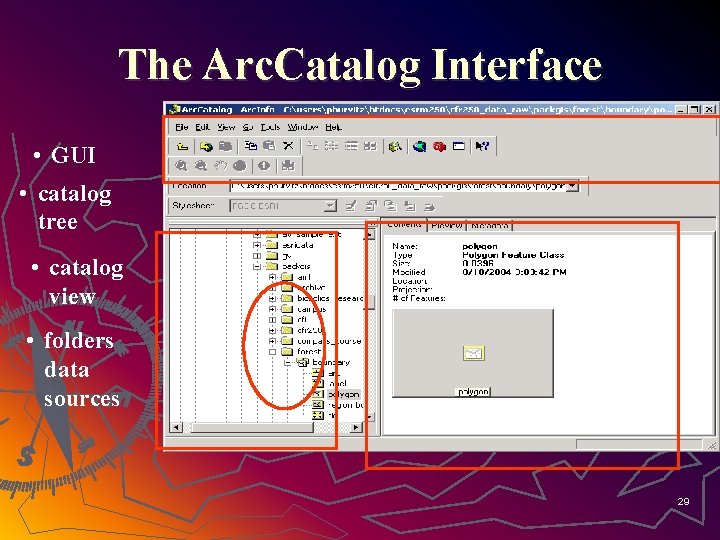720x540 pixels.
Task: Click the Paste toolbar icon
Action: [x=269, y=146]
